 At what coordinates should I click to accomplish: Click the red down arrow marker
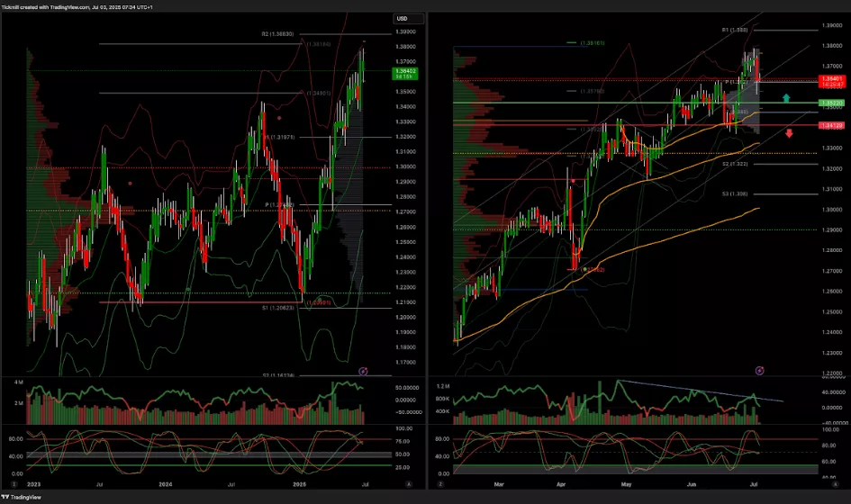tap(789, 134)
